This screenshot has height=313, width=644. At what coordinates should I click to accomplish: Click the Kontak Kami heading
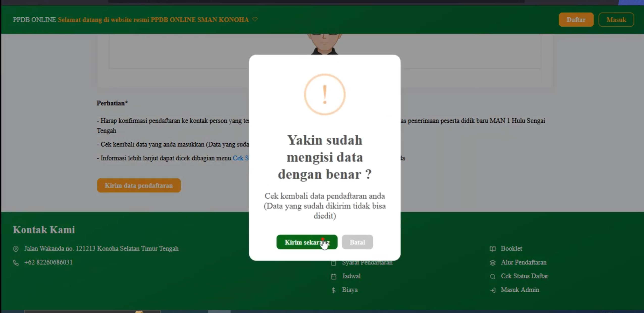point(44,230)
